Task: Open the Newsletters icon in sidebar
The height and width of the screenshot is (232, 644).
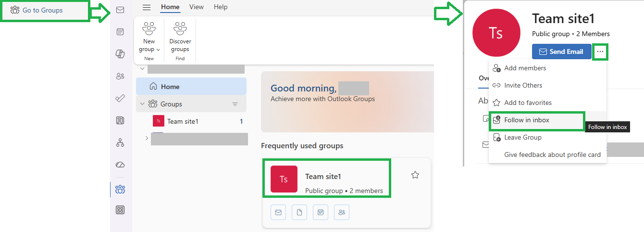Action: coord(120,120)
